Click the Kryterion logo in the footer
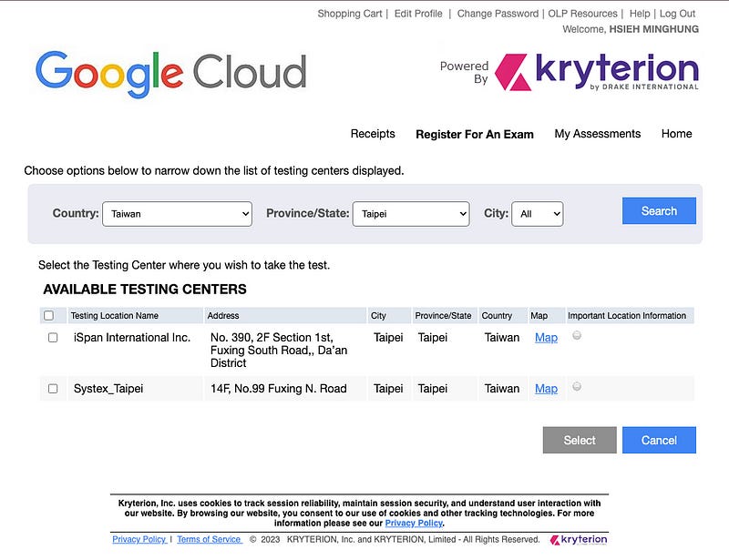This screenshot has width=729, height=560. click(x=580, y=539)
